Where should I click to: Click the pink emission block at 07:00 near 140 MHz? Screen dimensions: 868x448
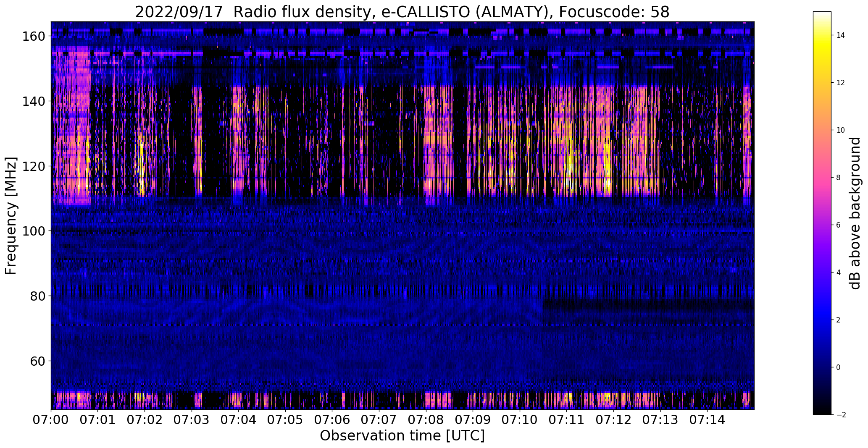71,101
